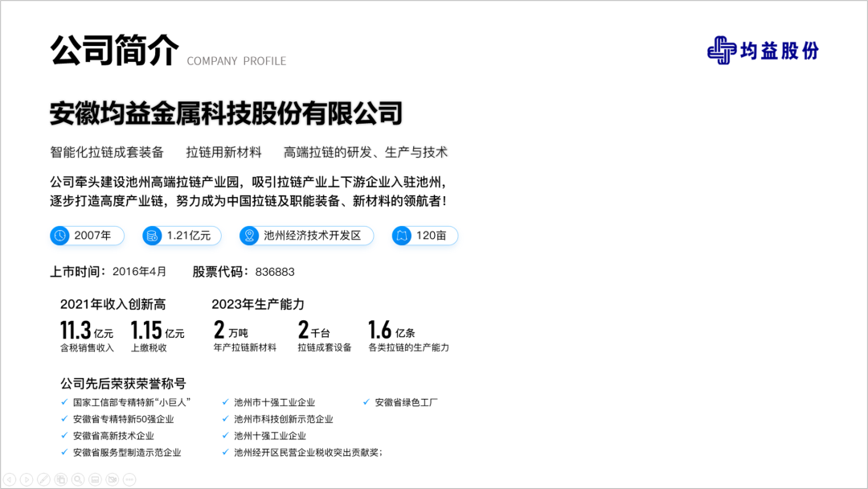Screen dimensions: 868x489
Task: Click the 各类拉链的生产能力 caption
Action: pyautogui.click(x=409, y=347)
